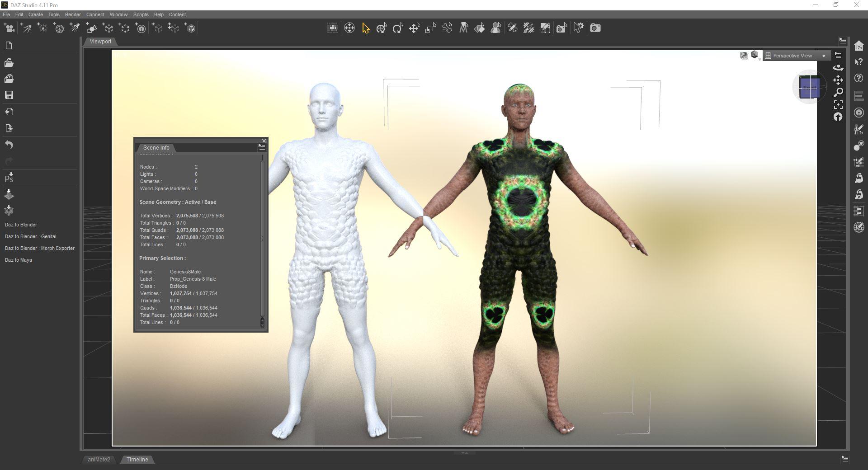Click the What's This help cursor icon
Viewport: 868px width, 470px height.
[x=859, y=62]
